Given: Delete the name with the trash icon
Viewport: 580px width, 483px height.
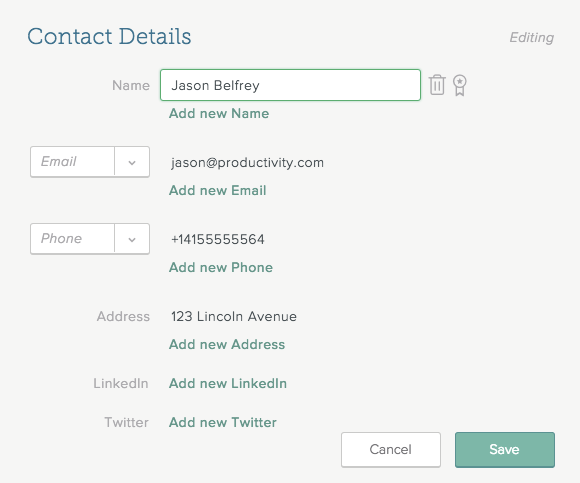Looking at the screenshot, I should click(437, 85).
